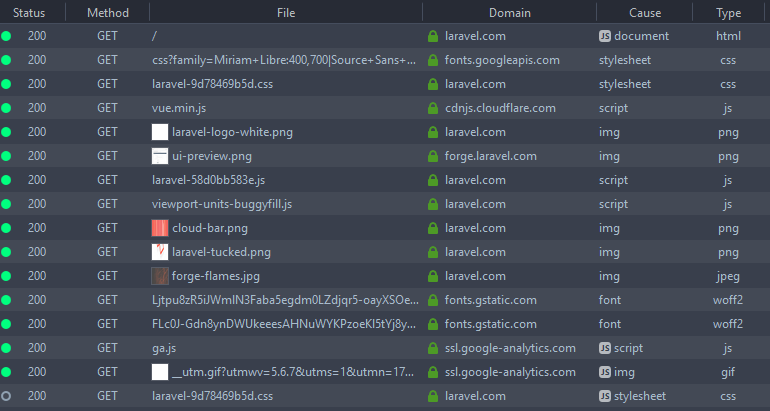Click the JS badge on the ga.js row
The width and height of the screenshot is (770, 411).
[x=605, y=348]
